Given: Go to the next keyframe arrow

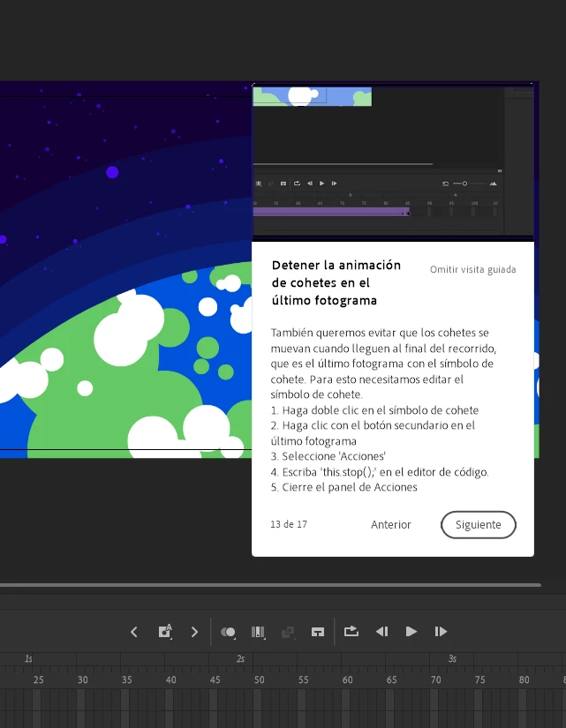Looking at the screenshot, I should click(195, 632).
